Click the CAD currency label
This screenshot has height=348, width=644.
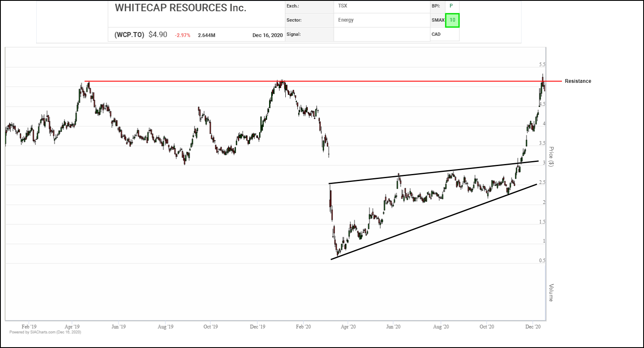(436, 34)
